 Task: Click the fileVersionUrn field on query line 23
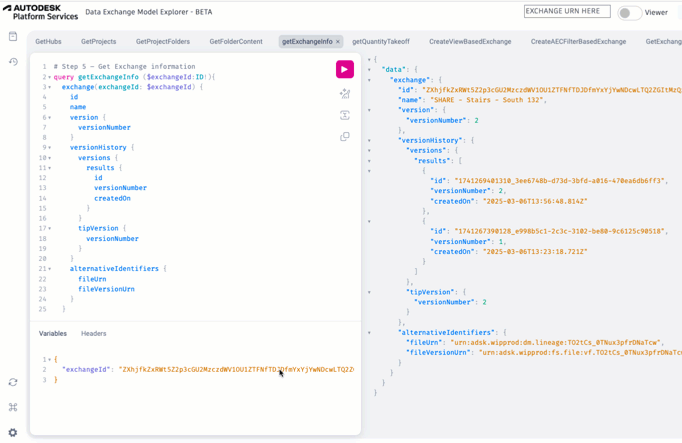tap(106, 289)
